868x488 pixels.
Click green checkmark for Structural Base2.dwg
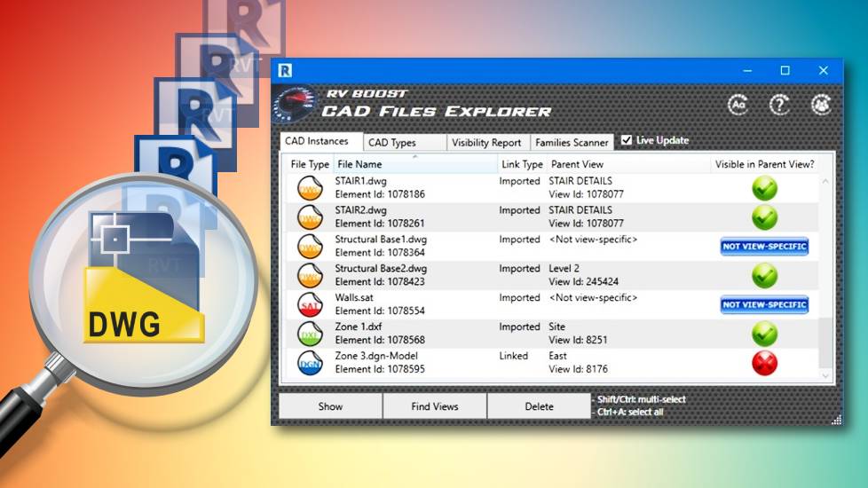click(764, 276)
